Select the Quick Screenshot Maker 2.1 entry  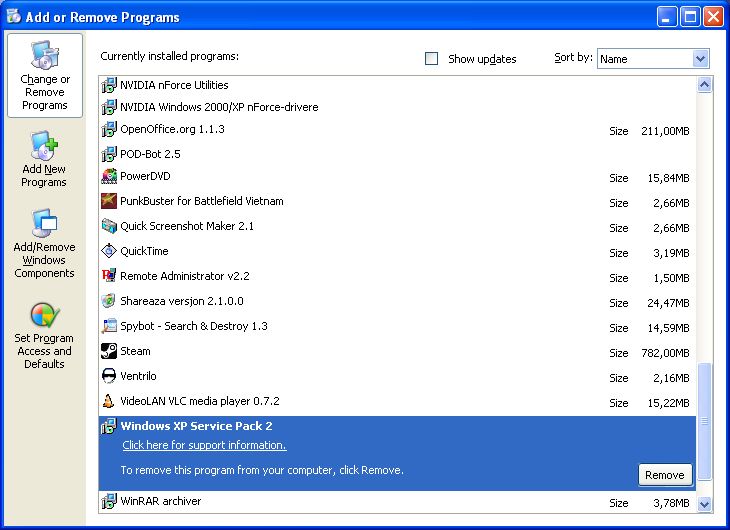point(397,226)
